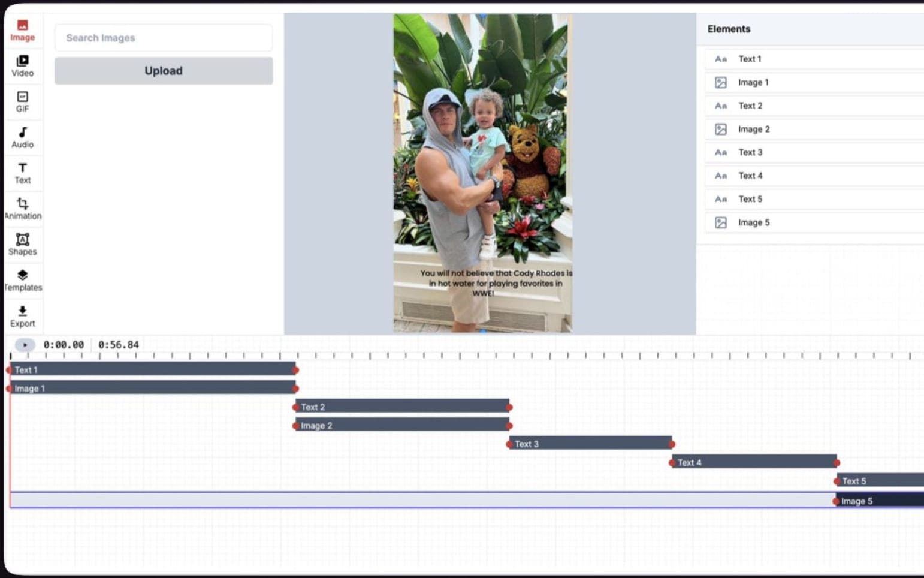Open the Templates panel
This screenshot has width=924, height=578.
(x=22, y=281)
